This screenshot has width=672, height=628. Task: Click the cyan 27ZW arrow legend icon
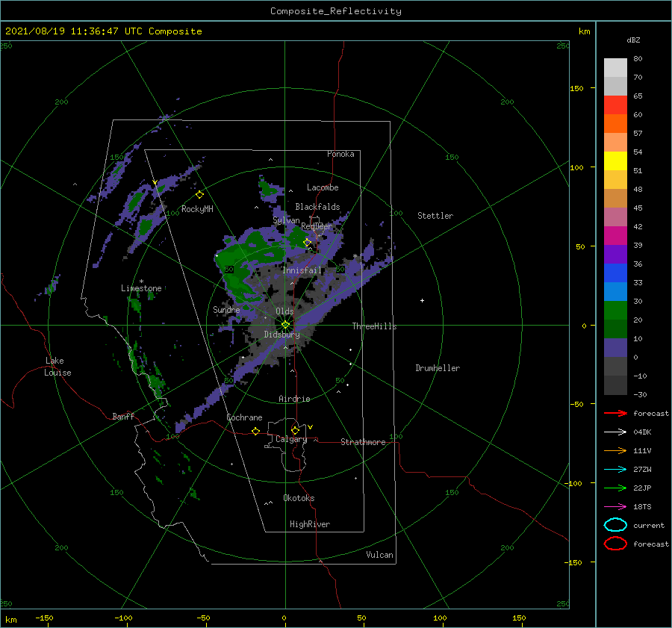pos(615,470)
